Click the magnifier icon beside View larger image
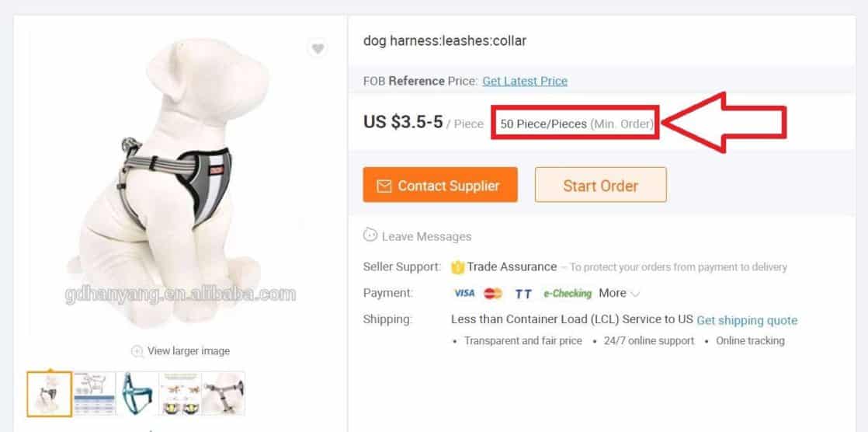 click(x=137, y=351)
